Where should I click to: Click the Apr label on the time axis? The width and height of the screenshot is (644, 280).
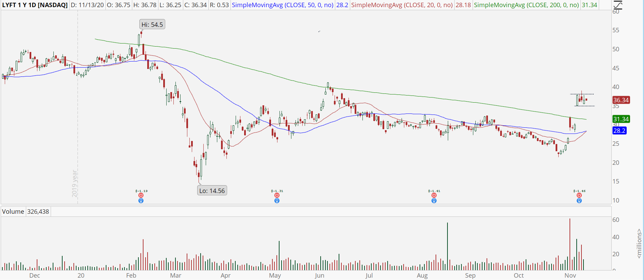(x=225, y=275)
